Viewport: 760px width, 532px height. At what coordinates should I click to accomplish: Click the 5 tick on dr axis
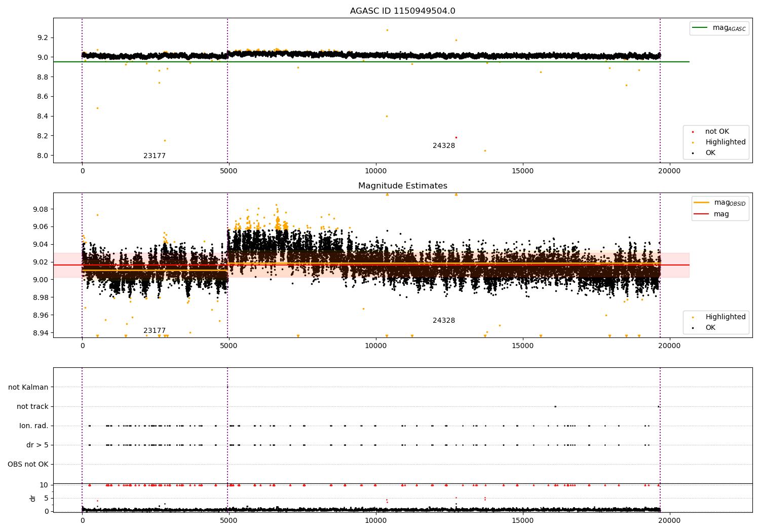(x=47, y=498)
